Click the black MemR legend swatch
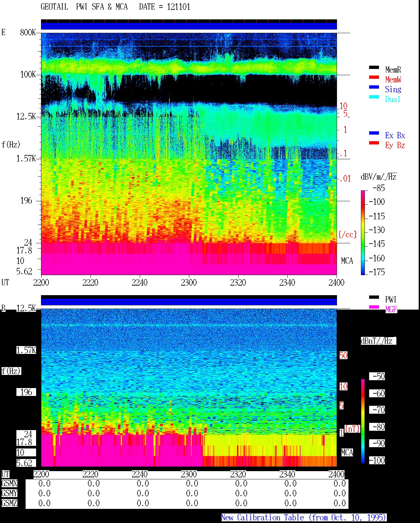 coord(374,67)
